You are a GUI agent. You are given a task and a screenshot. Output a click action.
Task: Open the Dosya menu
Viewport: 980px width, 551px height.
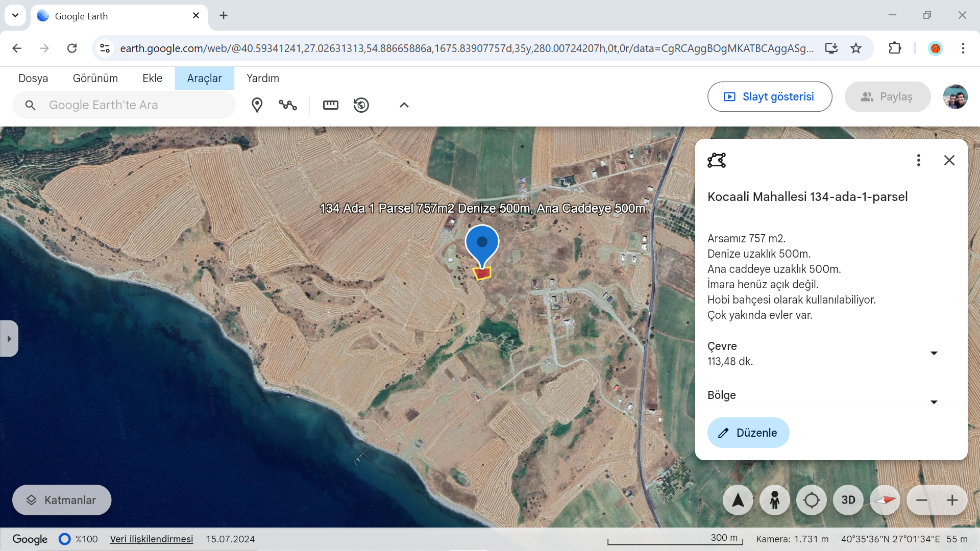33,78
